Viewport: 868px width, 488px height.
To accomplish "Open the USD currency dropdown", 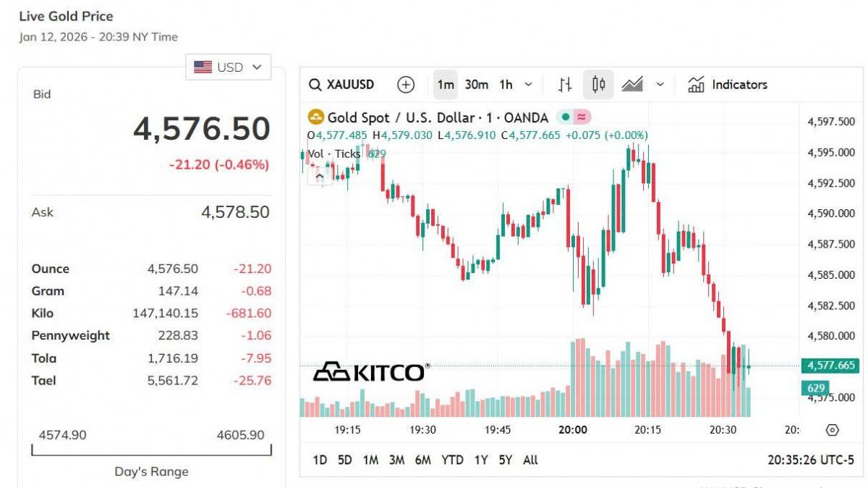I will coord(228,67).
